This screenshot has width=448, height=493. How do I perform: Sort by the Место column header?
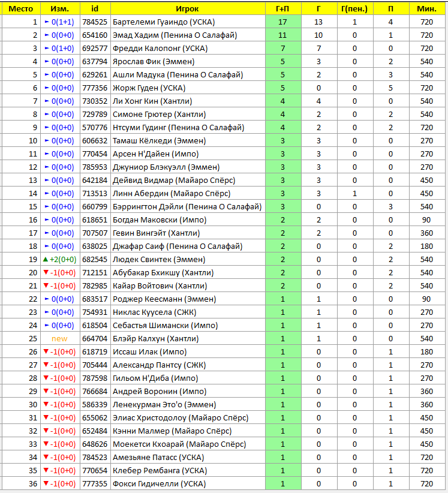(x=21, y=9)
